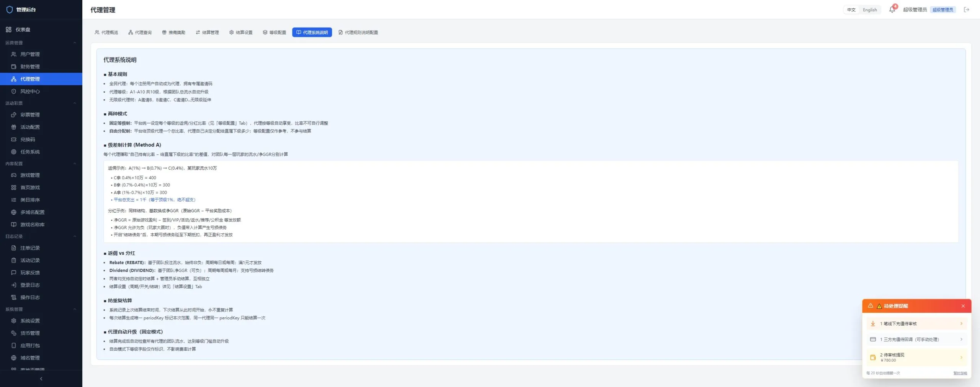Open 游戏管理 in sidebar
This screenshot has height=387, width=980.
[41, 175]
